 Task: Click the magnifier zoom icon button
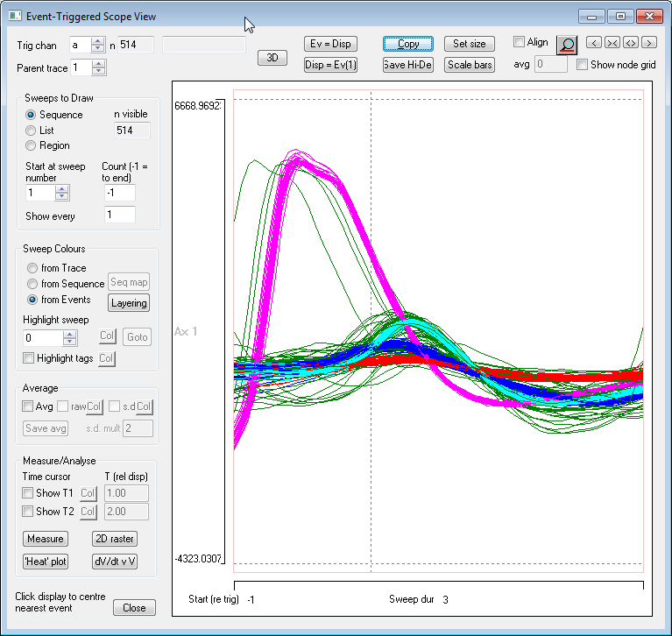click(x=567, y=45)
